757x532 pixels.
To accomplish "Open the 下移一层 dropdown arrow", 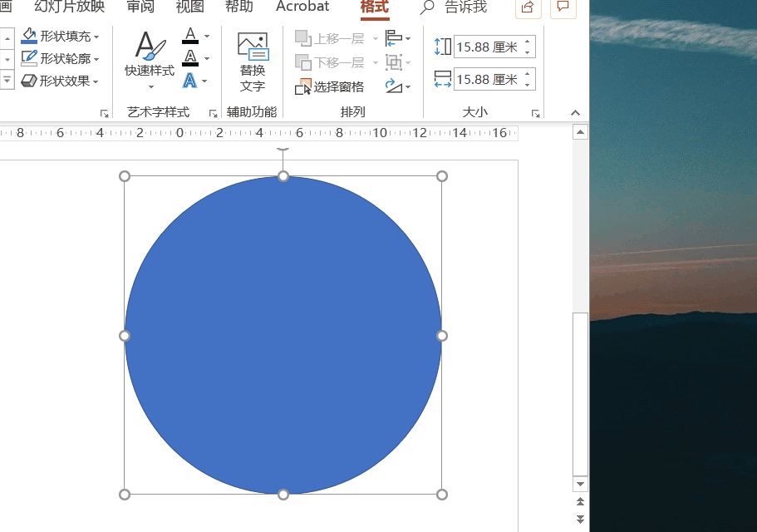I will pos(375,62).
